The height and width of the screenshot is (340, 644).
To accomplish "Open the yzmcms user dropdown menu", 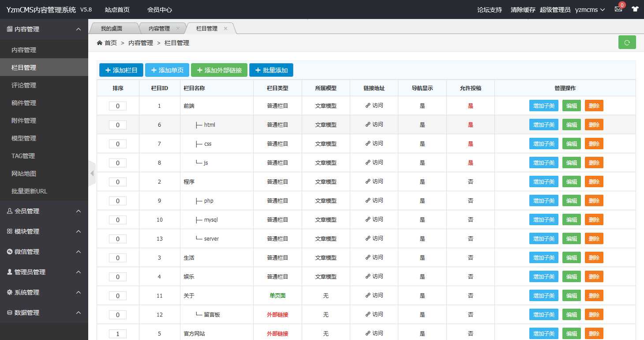I will click(x=590, y=10).
